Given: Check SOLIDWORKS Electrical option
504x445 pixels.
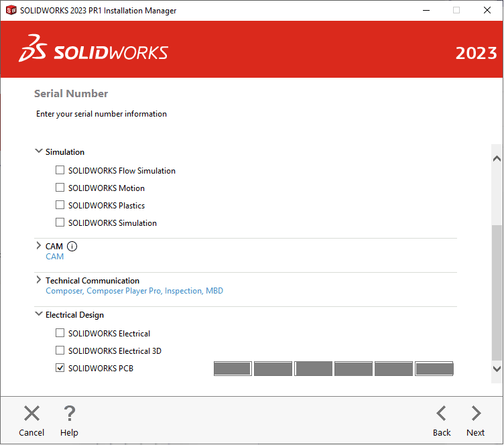Looking at the screenshot, I should 60,333.
